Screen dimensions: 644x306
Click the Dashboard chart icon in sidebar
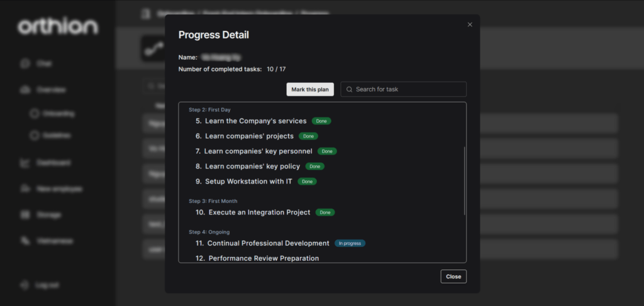[25, 163]
